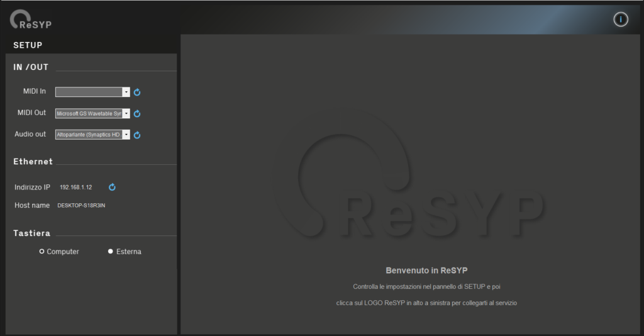The height and width of the screenshot is (336, 644).
Task: Click the ReSYP logo to connect
Action: (31, 20)
